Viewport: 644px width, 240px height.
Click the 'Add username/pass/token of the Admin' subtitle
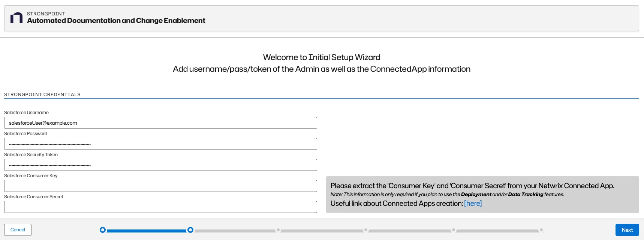click(322, 69)
